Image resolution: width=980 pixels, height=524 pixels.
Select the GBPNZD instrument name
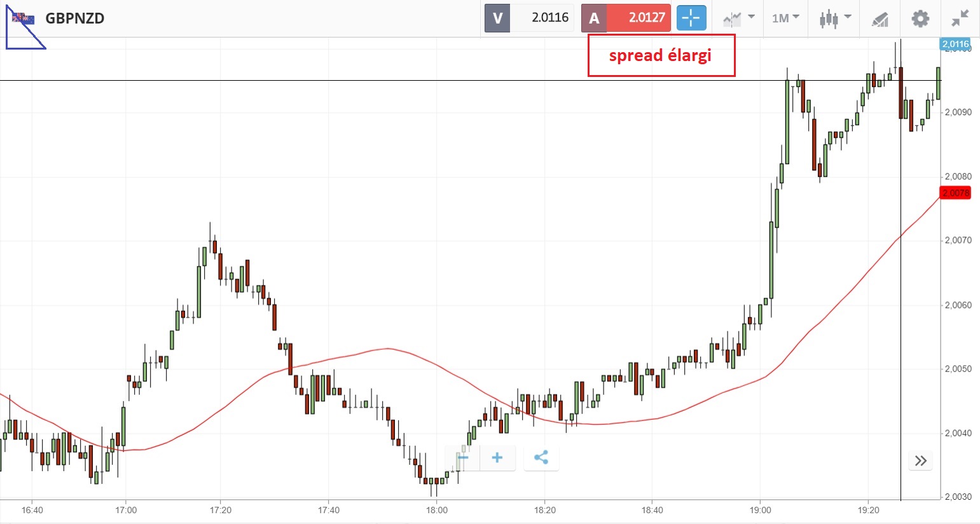coord(74,18)
